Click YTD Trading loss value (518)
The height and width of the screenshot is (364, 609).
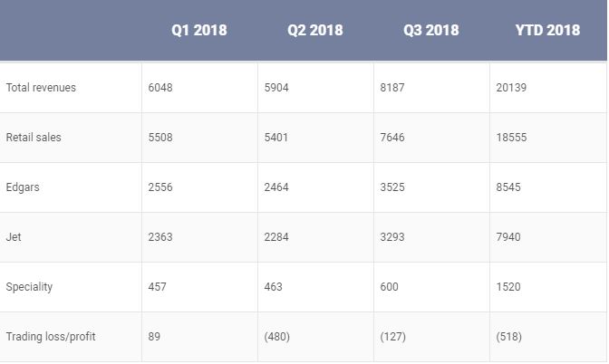coord(509,337)
